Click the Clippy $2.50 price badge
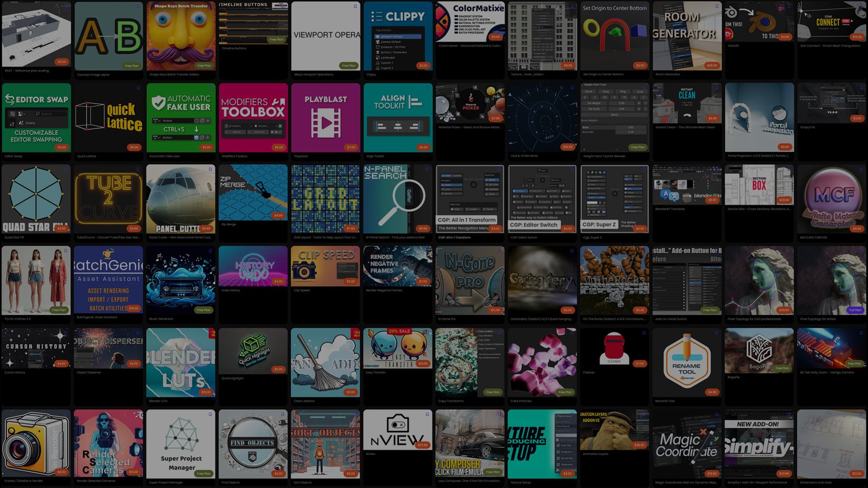The height and width of the screenshot is (488, 868). click(x=423, y=66)
